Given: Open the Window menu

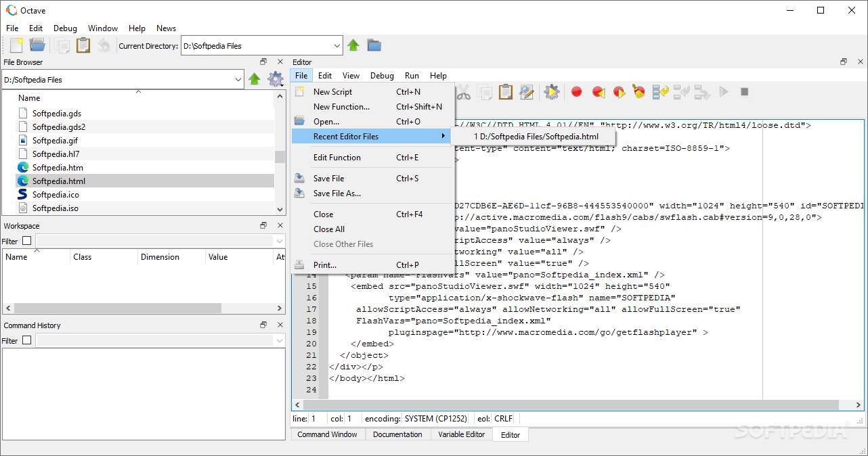Looking at the screenshot, I should (x=103, y=28).
